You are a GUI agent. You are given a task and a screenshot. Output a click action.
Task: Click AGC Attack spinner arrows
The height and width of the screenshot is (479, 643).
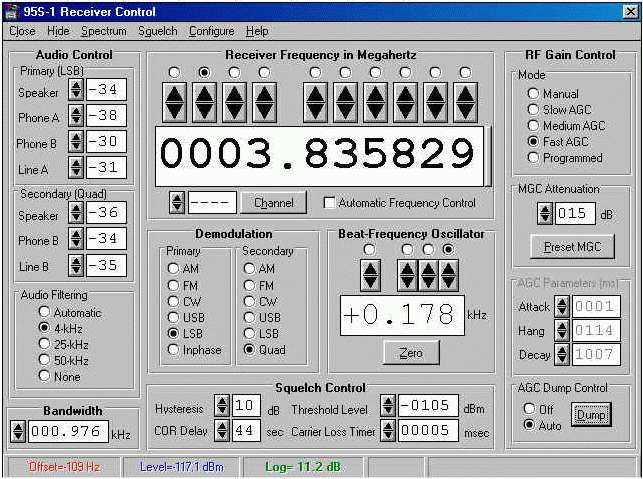coord(562,306)
